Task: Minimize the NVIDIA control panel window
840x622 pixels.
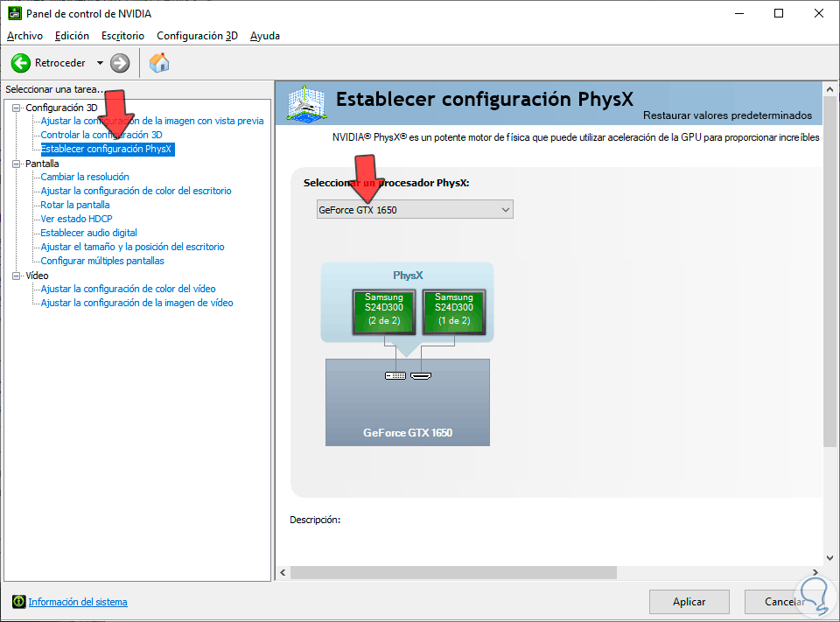Action: coord(739,13)
